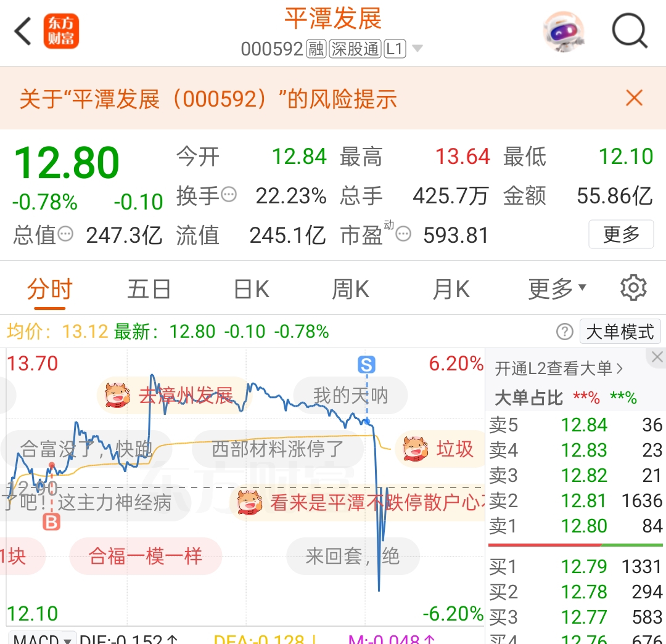Tap the help question mark icon
Screen dimensions: 666x644
564,332
